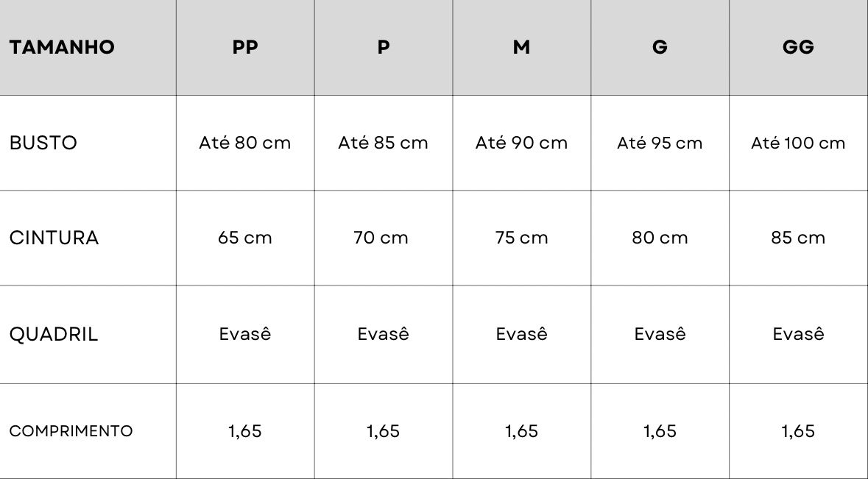Select the '75 cm' waist cell

[521, 238]
